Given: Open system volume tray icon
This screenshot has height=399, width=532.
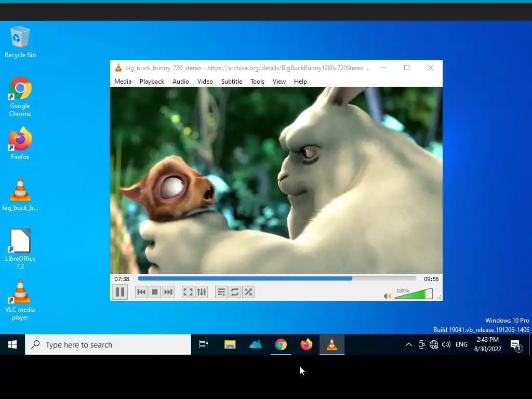Looking at the screenshot, I should (446, 345).
